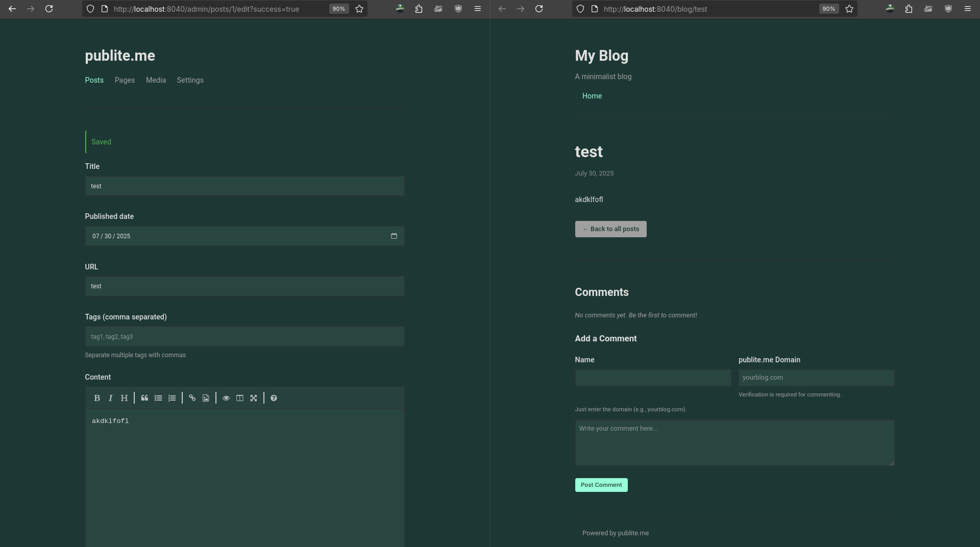Open left browser hamburger menu
Screen dimensions: 980x547
(478, 9)
